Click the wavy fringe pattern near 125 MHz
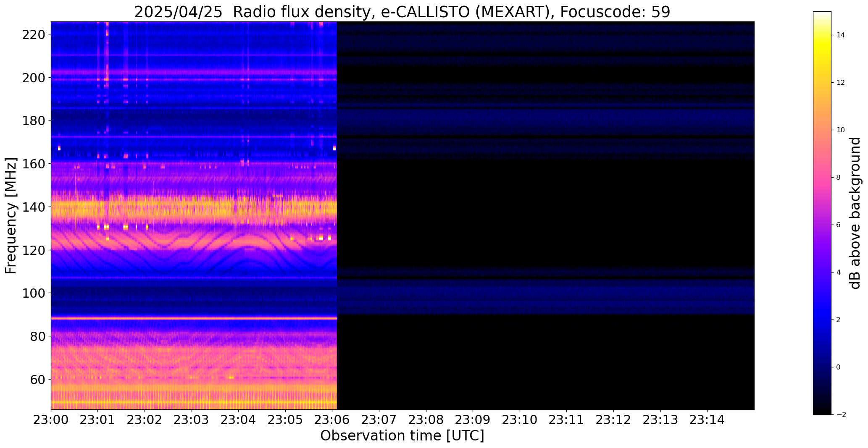 click(194, 241)
